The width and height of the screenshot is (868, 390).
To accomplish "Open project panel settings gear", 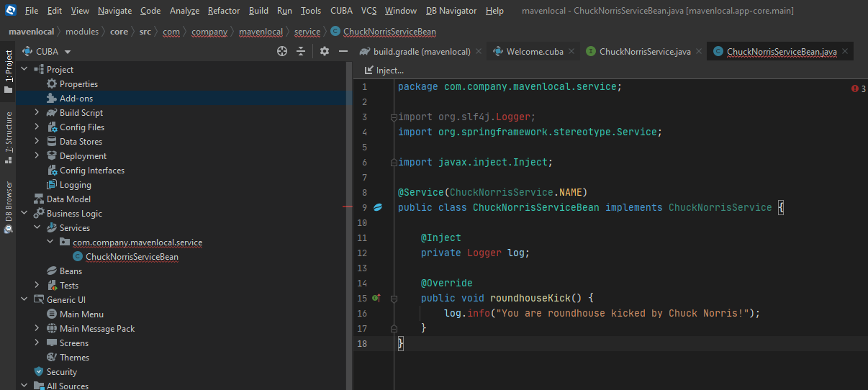I will [x=325, y=51].
